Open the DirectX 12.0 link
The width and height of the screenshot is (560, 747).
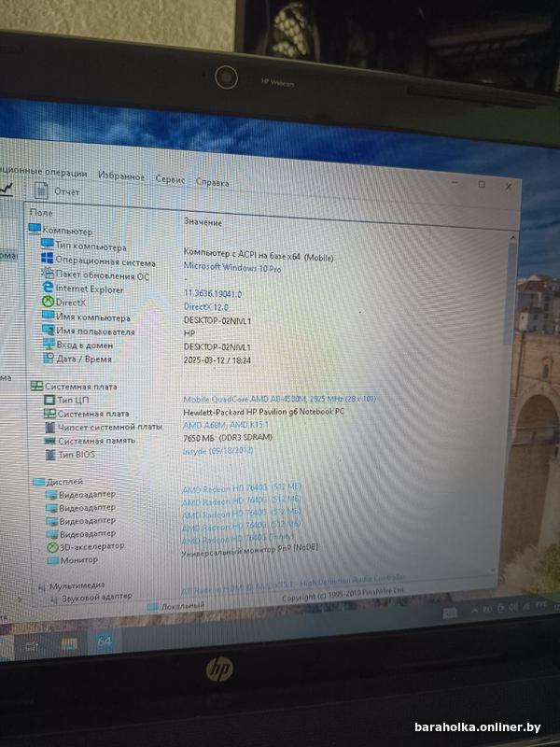pyautogui.click(x=206, y=307)
